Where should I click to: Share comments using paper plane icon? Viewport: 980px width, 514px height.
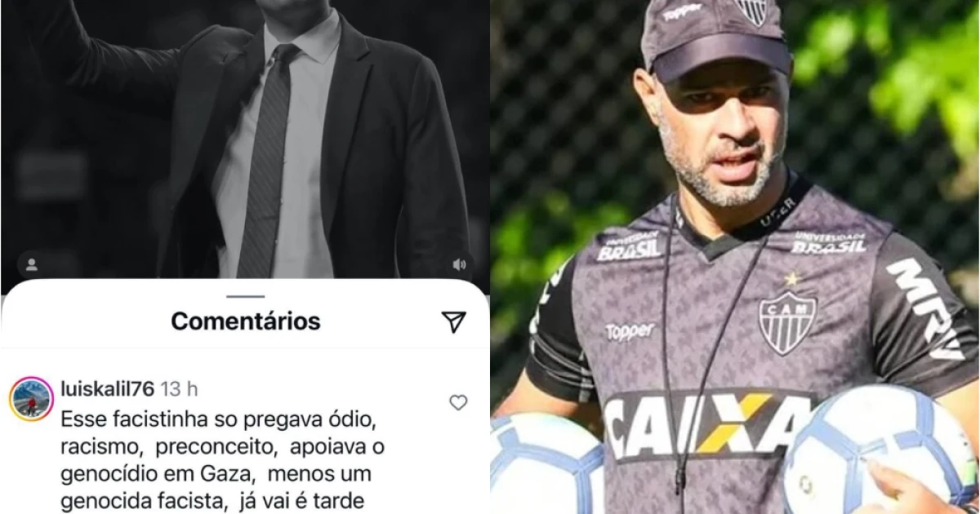click(454, 321)
